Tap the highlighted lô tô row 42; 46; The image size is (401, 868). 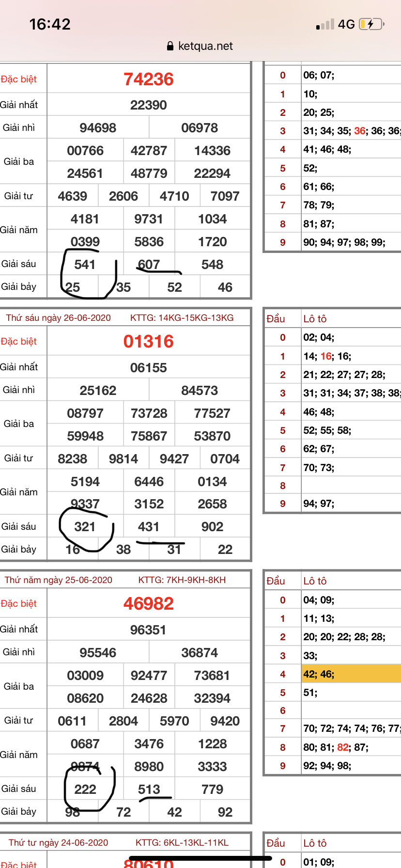pyautogui.click(x=351, y=674)
